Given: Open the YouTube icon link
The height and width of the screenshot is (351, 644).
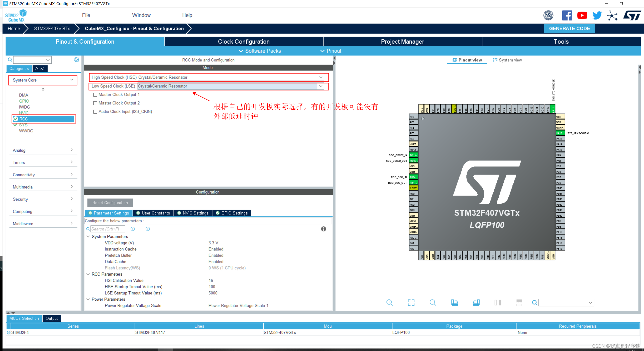Looking at the screenshot, I should [582, 16].
